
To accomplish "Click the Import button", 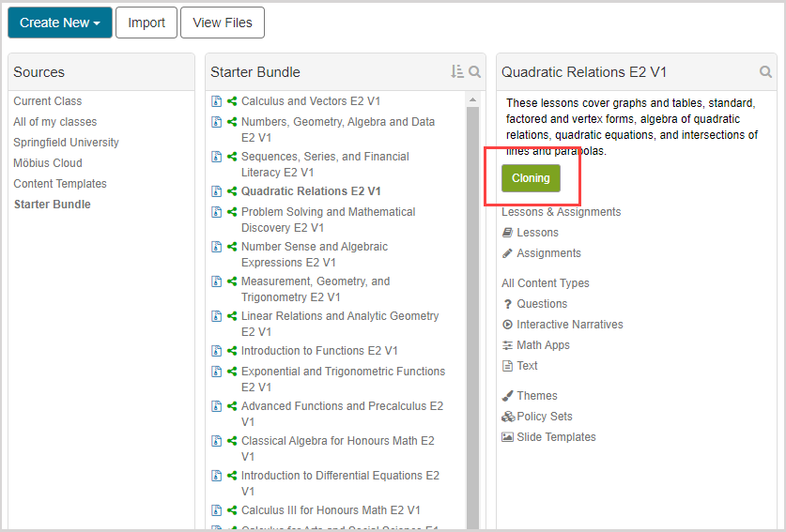I will [146, 23].
